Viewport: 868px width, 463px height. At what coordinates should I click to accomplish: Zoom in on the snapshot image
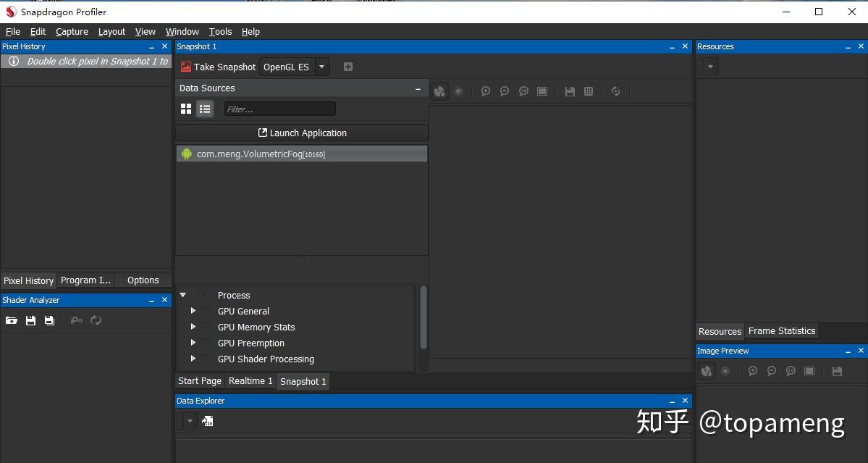tap(486, 91)
